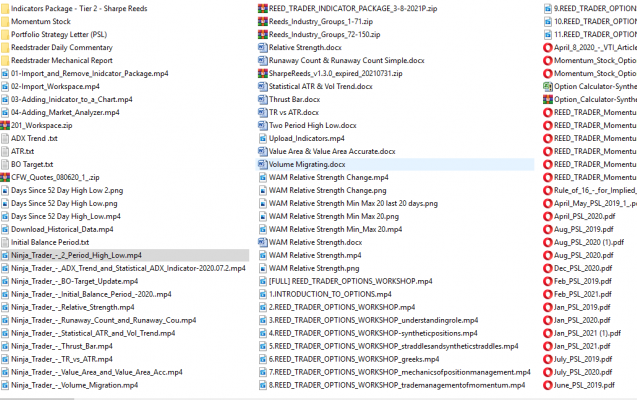Select Ninja_Trader_-_Initial_Balance_Period_-2020..mp4
This screenshot has width=637, height=400.
coord(91,294)
